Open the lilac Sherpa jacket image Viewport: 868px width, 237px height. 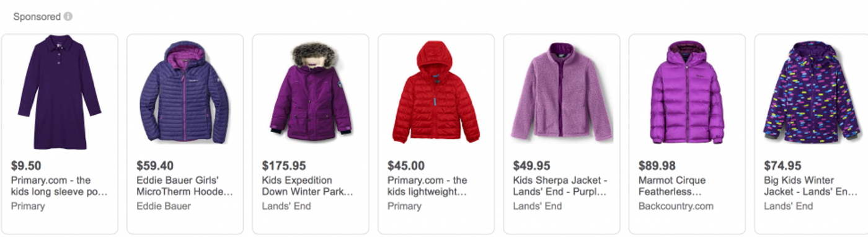[562, 92]
